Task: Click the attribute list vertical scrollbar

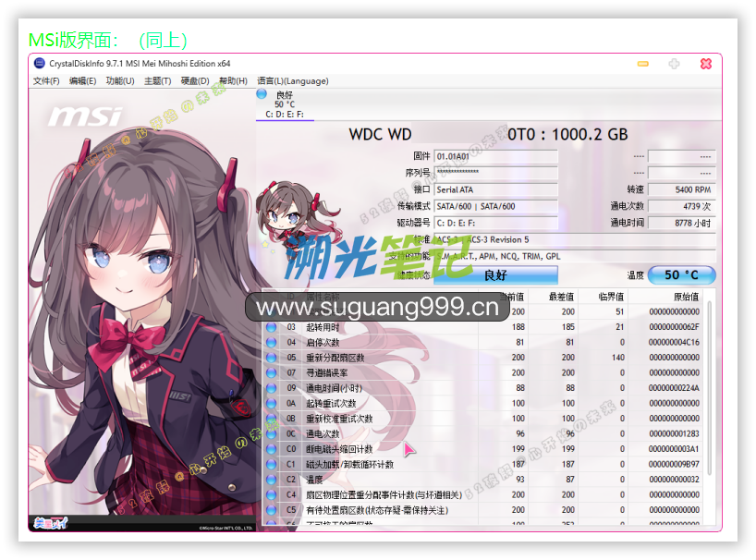Action: click(x=710, y=407)
